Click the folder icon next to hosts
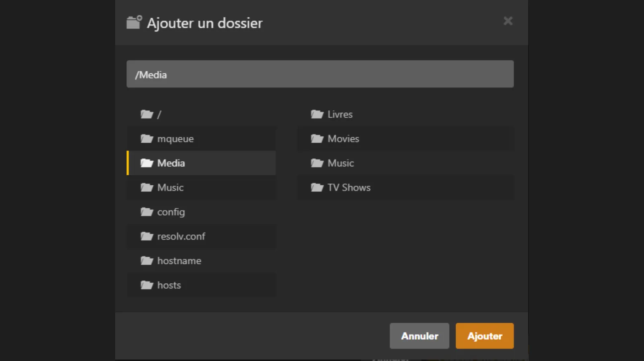Viewport: 644px width, 361px height. (147, 285)
